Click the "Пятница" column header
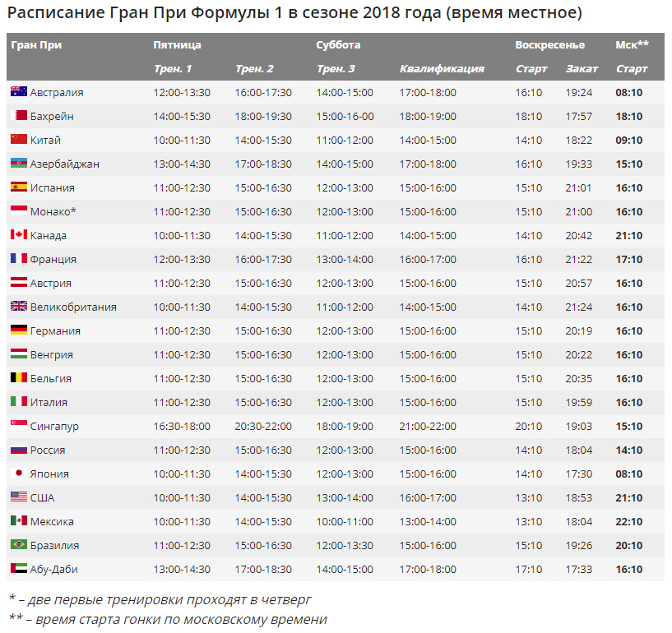672x633 pixels. (178, 45)
